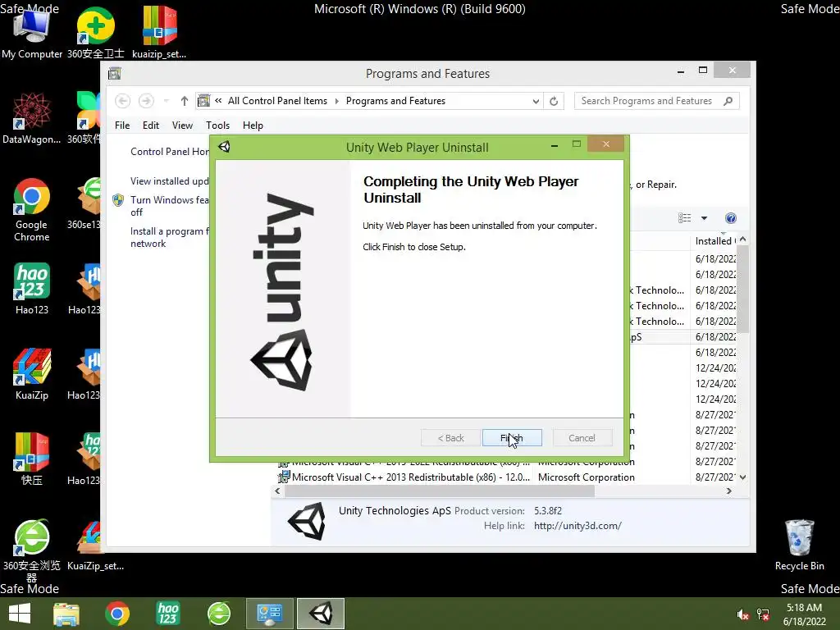Click the disabled Back button
The width and height of the screenshot is (840, 630).
[x=450, y=438]
